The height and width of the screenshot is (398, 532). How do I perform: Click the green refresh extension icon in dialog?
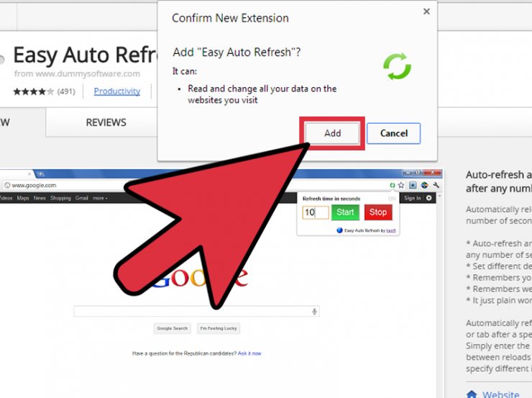(397, 66)
